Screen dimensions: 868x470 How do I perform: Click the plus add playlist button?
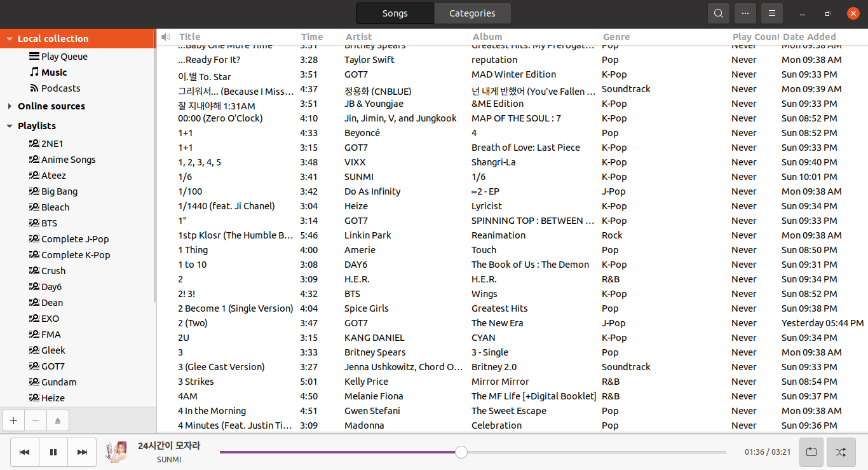14,420
